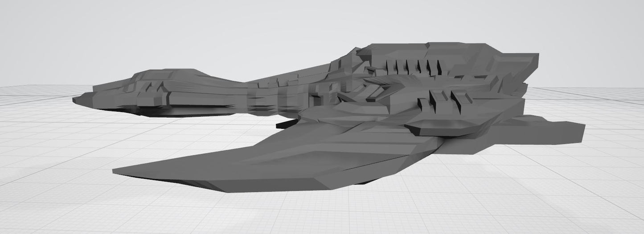Viewport: 644px width, 234px height.
Task: Click the horizon line left of the ship
Action: pos(36,86)
